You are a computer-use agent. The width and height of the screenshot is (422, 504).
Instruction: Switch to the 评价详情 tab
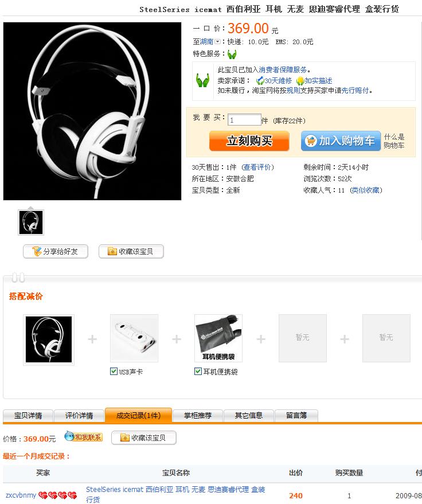click(79, 415)
